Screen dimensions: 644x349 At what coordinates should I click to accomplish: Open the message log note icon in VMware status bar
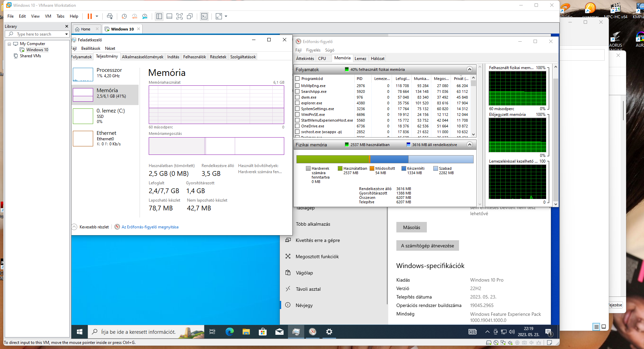coord(549,343)
